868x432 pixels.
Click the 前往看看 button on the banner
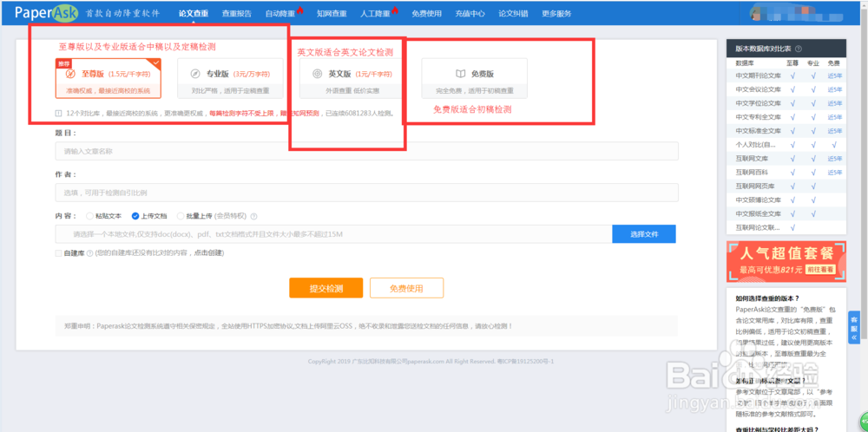click(x=820, y=270)
